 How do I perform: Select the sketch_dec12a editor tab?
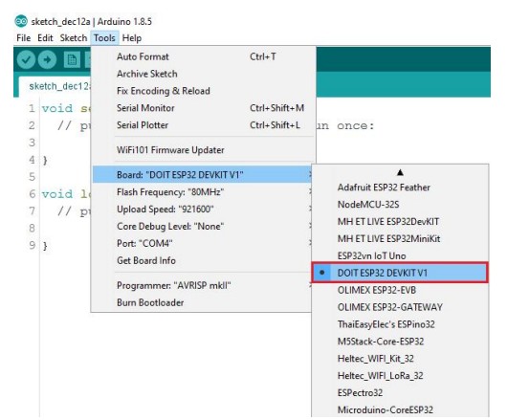55,86
